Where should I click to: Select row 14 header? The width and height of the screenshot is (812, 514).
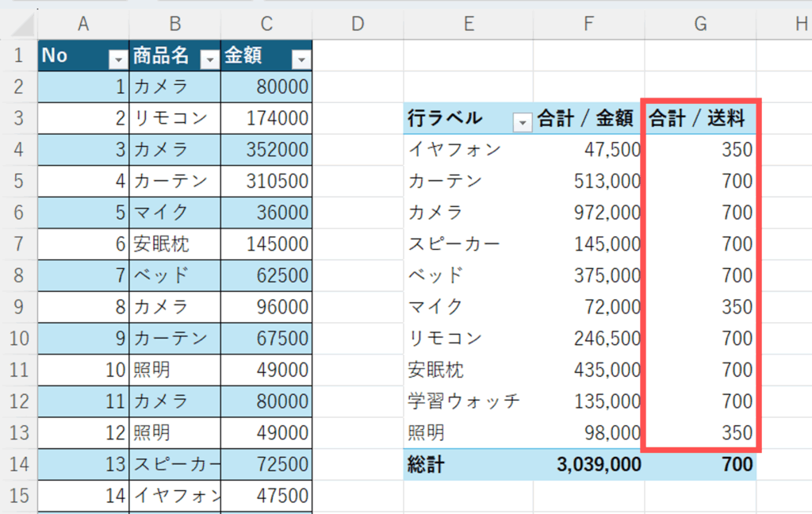tap(18, 464)
